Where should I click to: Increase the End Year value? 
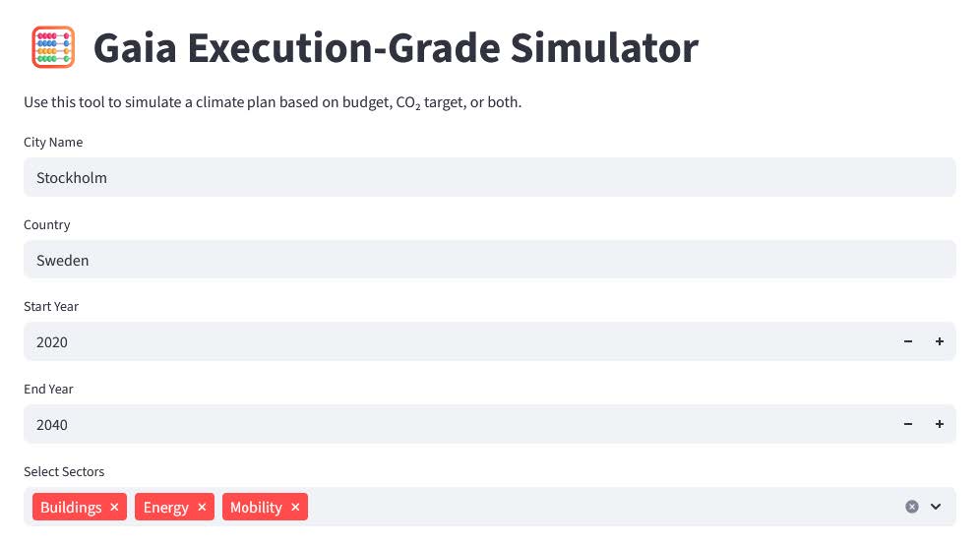pos(940,424)
